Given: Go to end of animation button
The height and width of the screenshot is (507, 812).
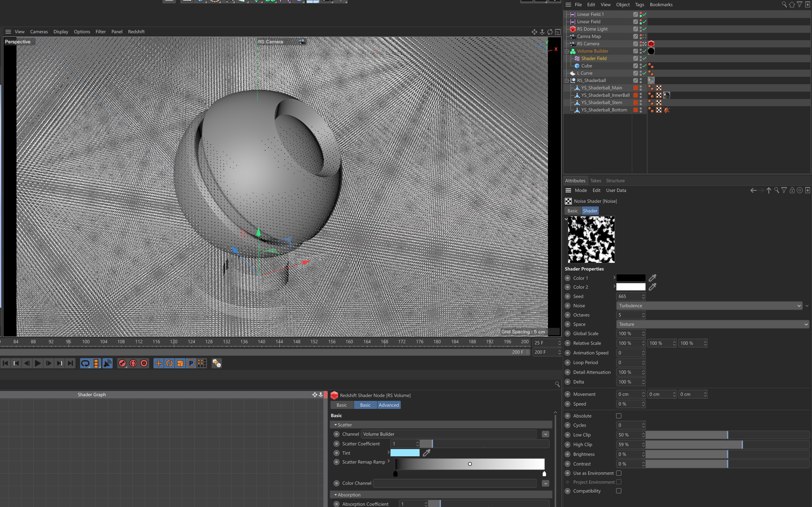Looking at the screenshot, I should (x=71, y=363).
